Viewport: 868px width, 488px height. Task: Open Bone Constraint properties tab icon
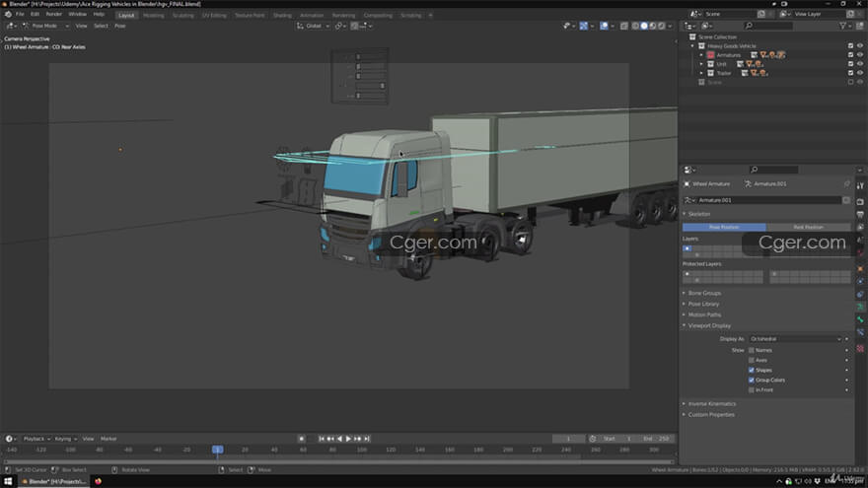tap(860, 332)
